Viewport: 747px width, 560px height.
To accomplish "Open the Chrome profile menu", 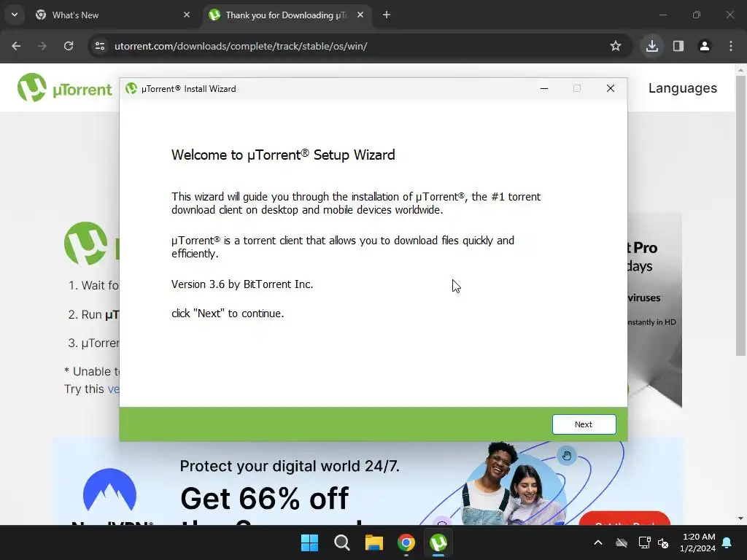I will (705, 46).
